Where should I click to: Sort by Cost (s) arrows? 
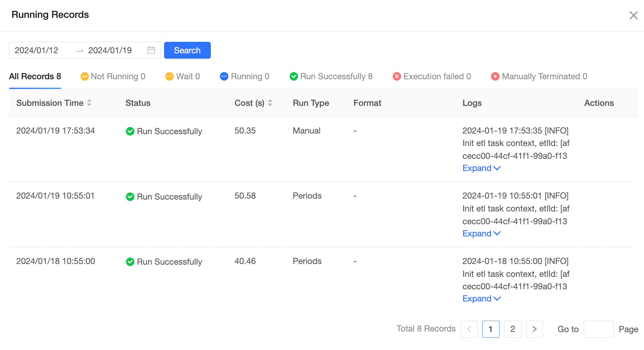click(270, 103)
